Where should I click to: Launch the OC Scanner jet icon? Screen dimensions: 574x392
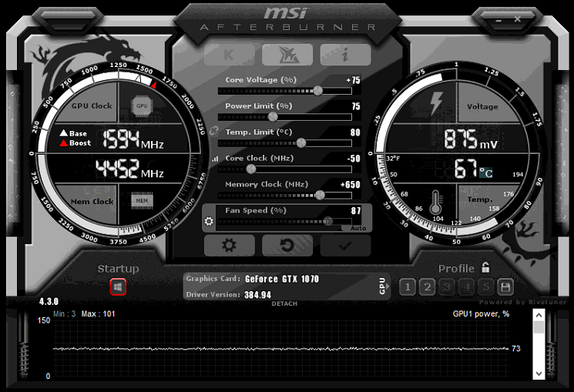tap(287, 55)
